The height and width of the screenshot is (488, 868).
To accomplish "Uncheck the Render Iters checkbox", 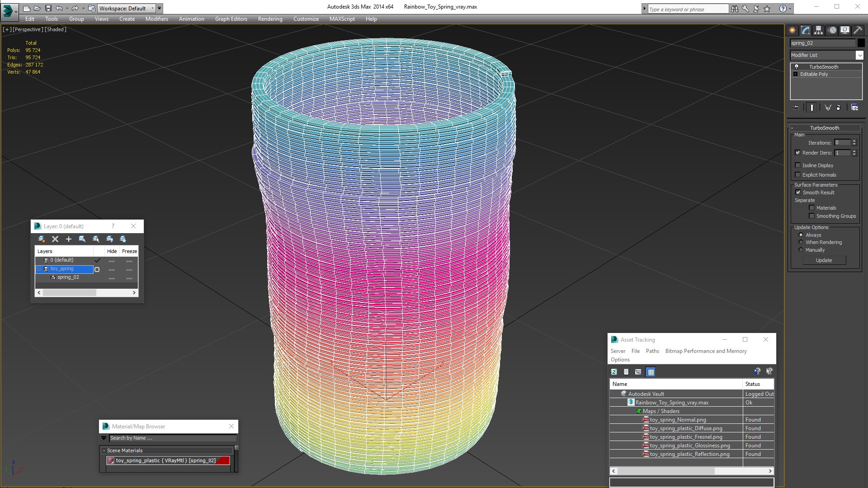I will [797, 153].
